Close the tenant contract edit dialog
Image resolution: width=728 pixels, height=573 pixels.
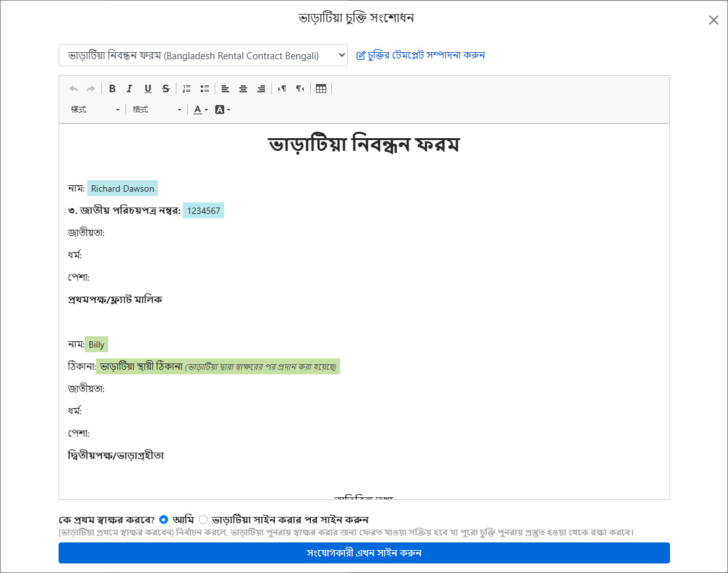[x=713, y=20]
